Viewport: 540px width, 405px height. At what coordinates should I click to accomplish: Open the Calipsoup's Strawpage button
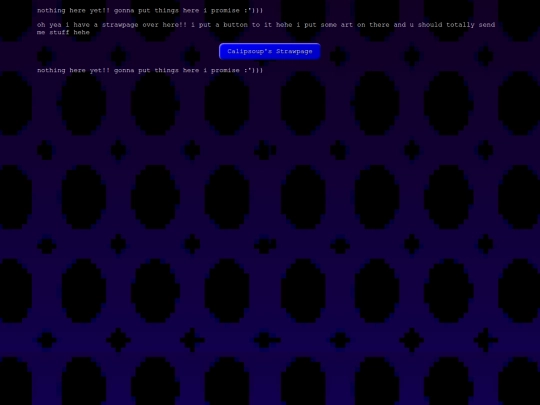[x=270, y=51]
